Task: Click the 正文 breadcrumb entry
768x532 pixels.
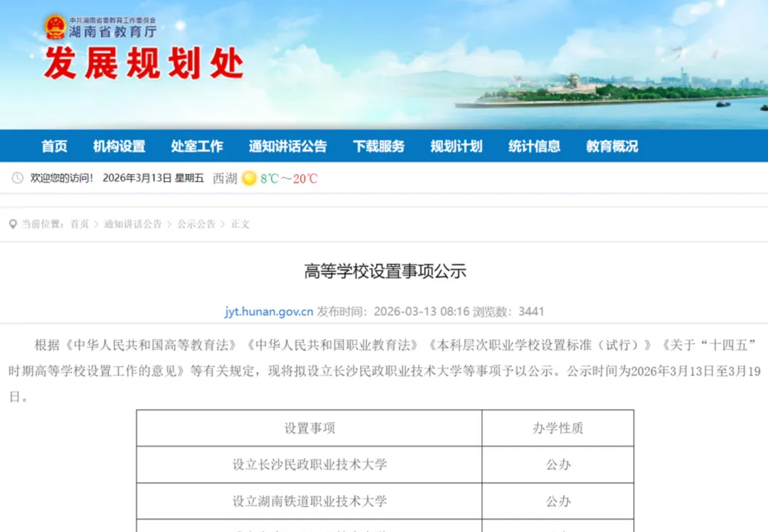Action: coord(240,224)
